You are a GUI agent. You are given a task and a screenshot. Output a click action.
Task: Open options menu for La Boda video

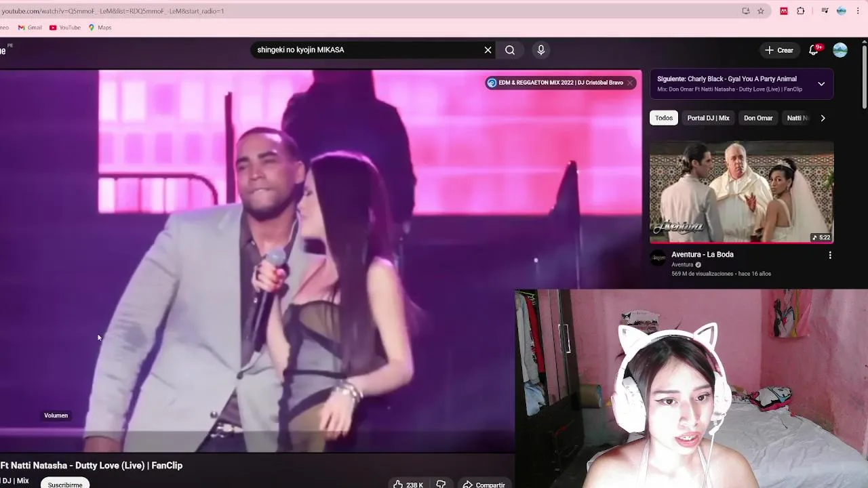click(x=830, y=256)
